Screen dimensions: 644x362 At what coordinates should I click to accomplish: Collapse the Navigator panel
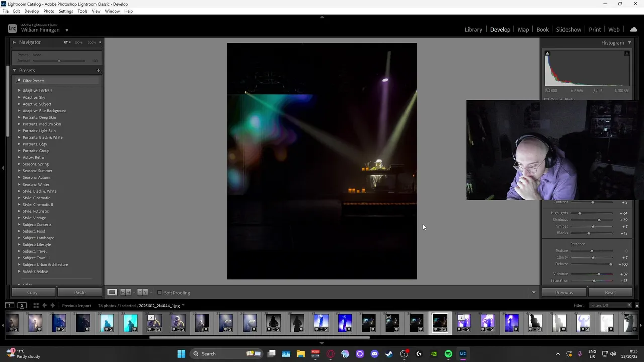tap(14, 42)
